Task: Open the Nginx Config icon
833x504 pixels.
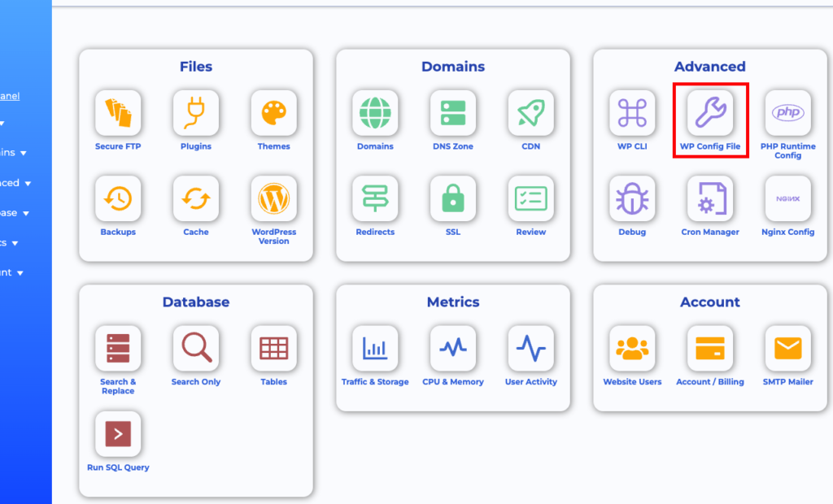Action: click(x=787, y=198)
